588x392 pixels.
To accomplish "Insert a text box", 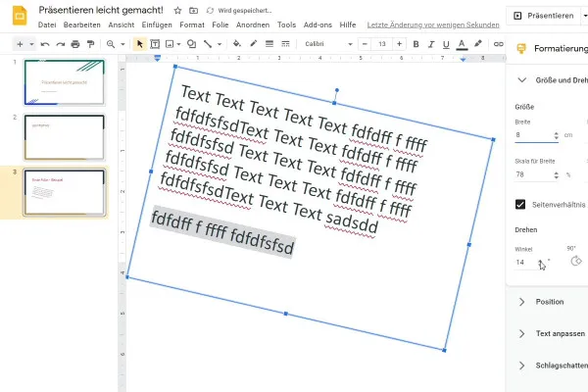I will (155, 44).
